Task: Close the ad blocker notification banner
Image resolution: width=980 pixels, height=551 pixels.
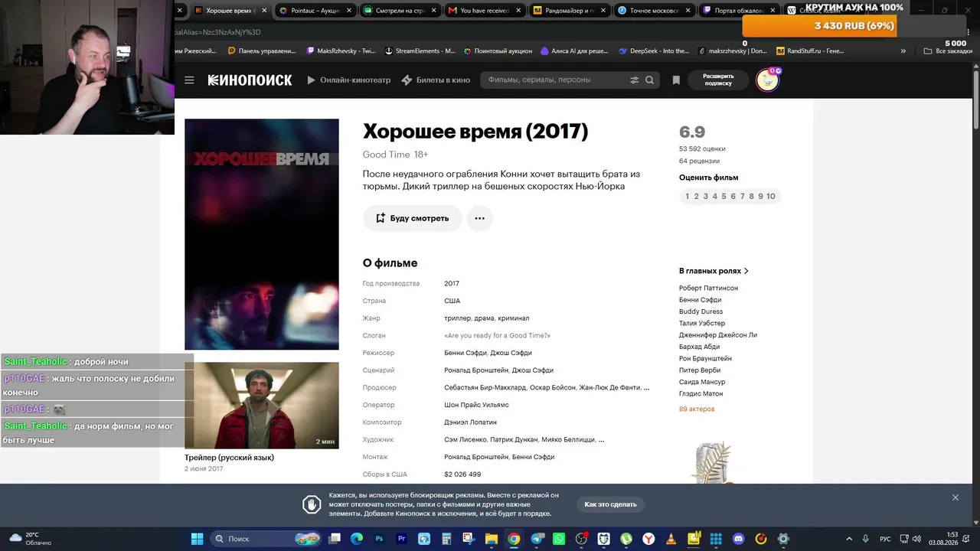Action: pyautogui.click(x=955, y=497)
